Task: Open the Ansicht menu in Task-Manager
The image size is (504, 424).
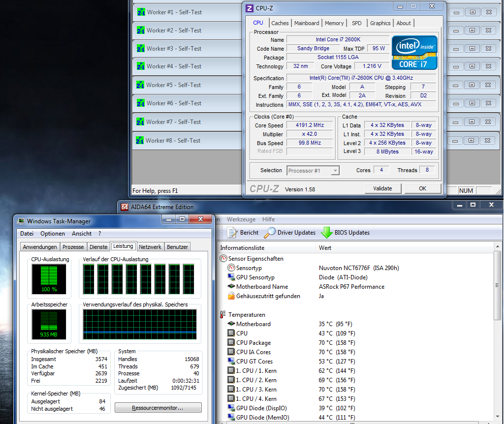Action: point(82,234)
